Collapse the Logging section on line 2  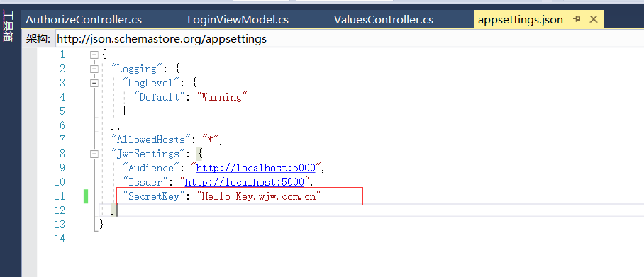pyautogui.click(x=94, y=69)
